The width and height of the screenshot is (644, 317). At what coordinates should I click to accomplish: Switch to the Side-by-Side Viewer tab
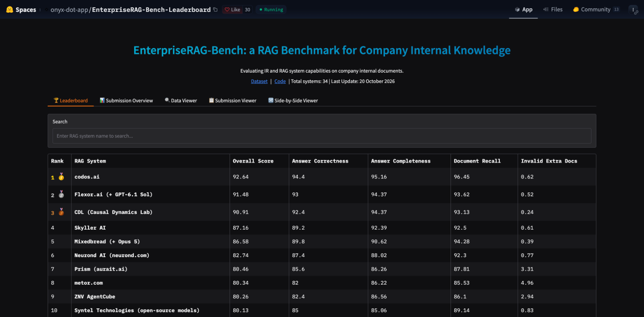tap(293, 100)
